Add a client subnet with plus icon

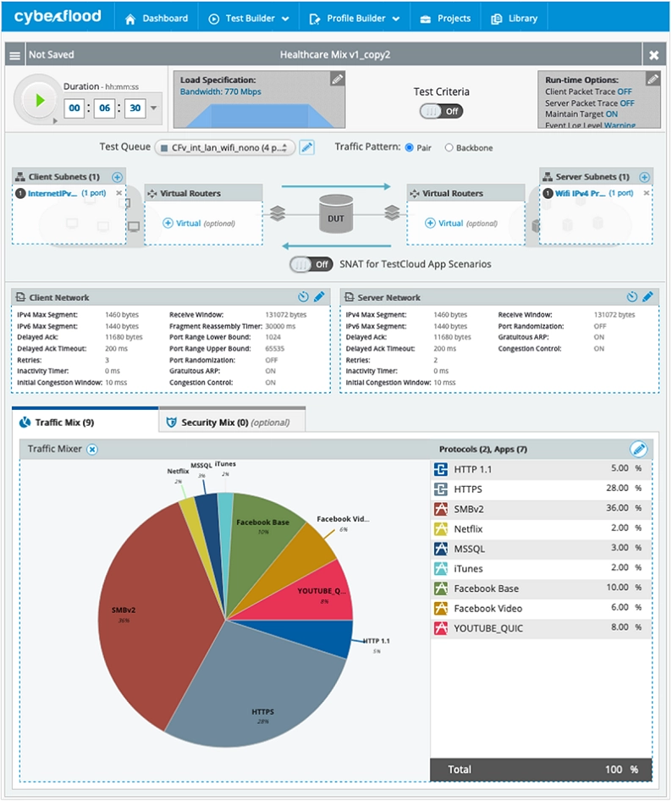coord(117,177)
